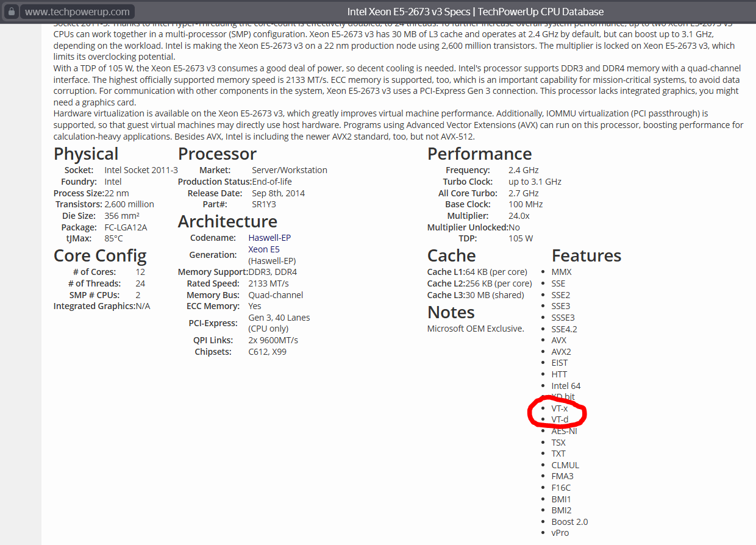Click memory support value 'DDR3, DDR4'
Screen dimensions: 756x545
coord(273,272)
